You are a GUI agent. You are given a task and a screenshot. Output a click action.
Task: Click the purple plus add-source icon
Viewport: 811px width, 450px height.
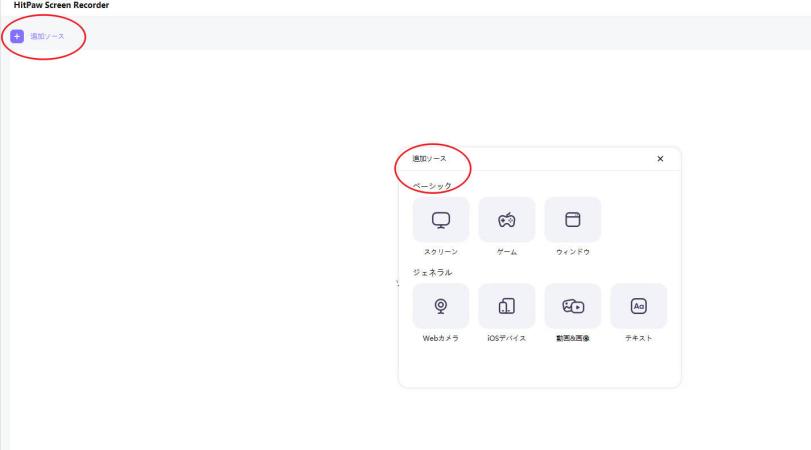(x=17, y=36)
